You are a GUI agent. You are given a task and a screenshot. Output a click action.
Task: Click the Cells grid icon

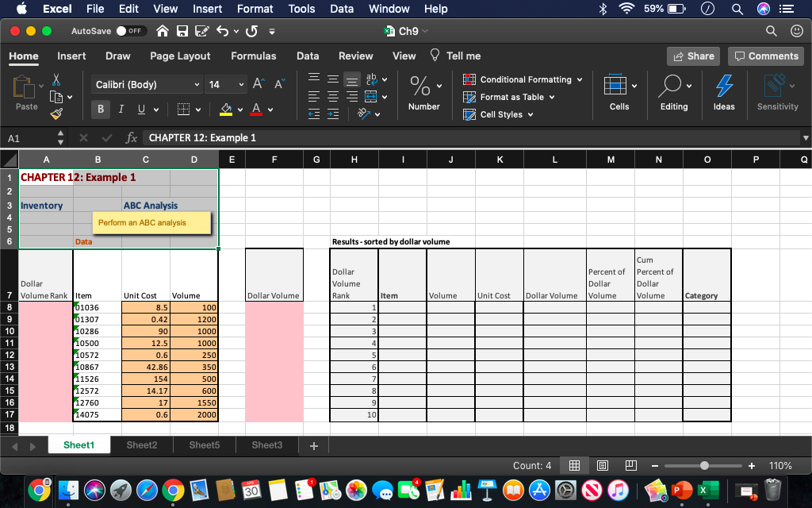[615, 83]
